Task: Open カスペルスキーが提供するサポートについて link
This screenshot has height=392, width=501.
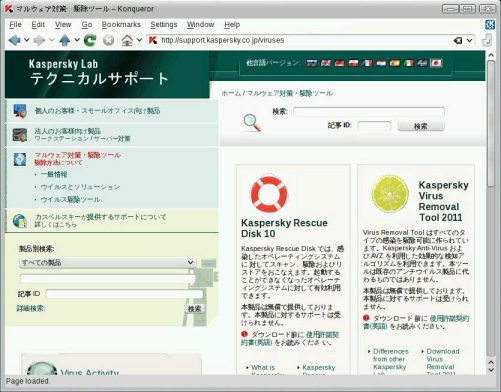Action: click(x=100, y=217)
